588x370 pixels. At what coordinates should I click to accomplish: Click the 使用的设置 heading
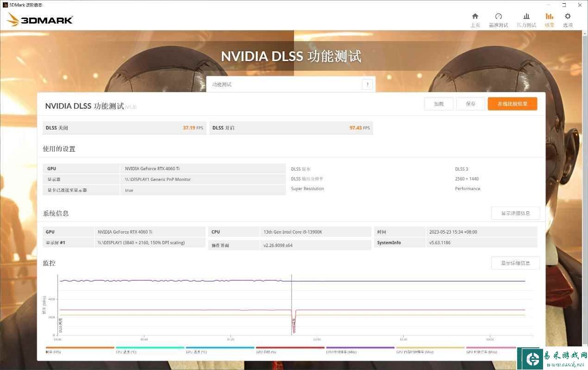(59, 149)
